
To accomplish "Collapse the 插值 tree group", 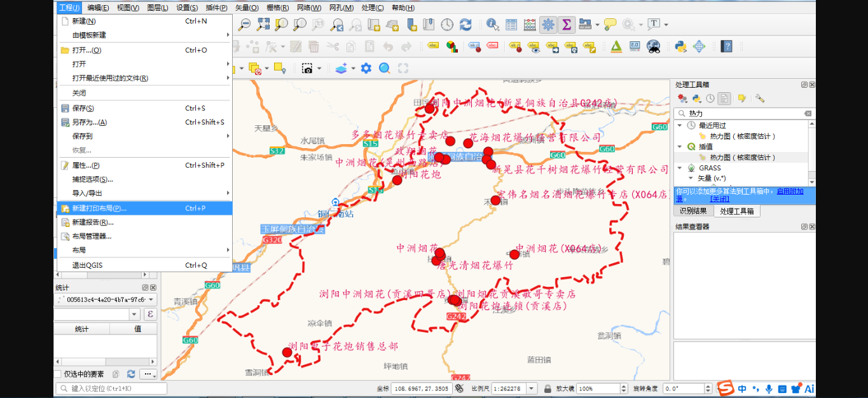I will (x=680, y=146).
